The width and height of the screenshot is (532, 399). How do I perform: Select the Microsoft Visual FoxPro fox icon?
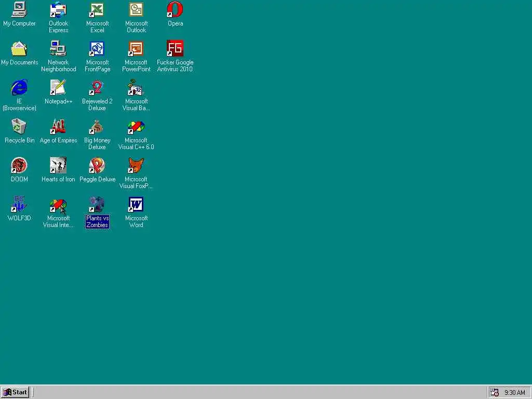(136, 166)
